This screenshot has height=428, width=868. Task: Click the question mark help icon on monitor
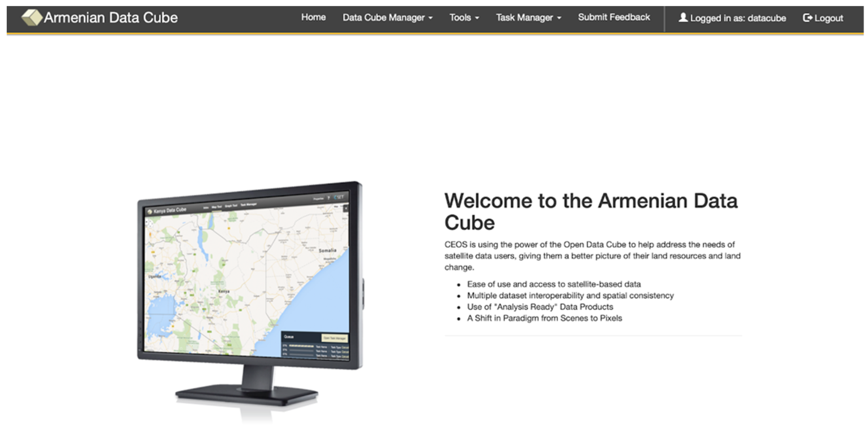point(329,198)
